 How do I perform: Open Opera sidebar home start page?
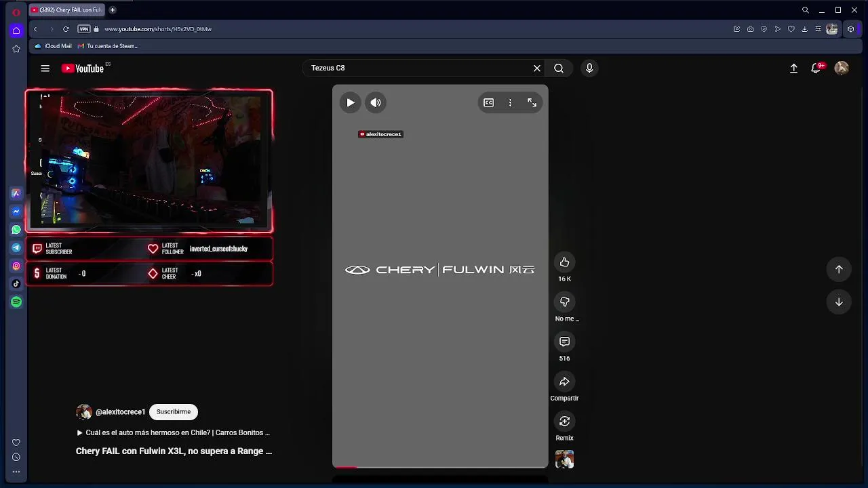coord(16,30)
